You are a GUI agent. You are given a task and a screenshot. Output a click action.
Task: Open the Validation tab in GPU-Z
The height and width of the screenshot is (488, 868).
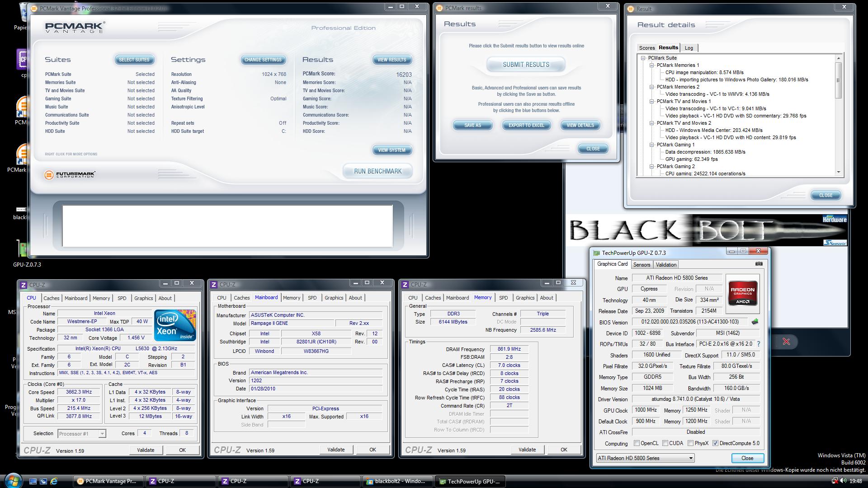click(666, 265)
